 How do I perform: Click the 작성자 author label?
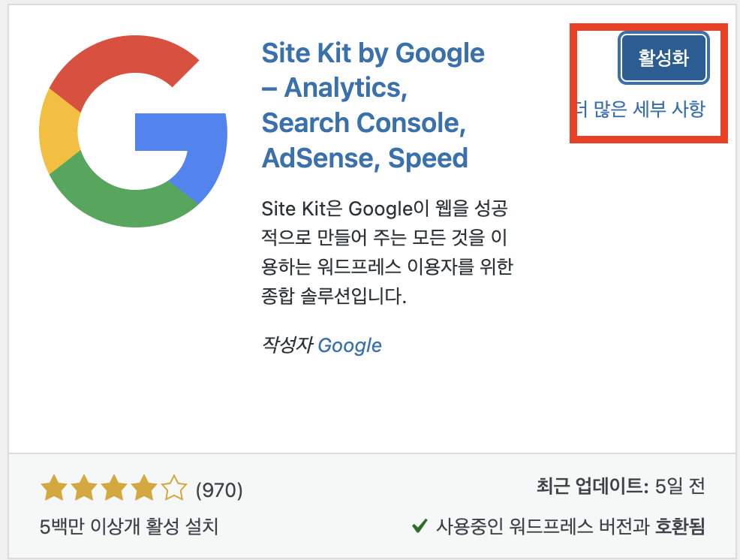pos(287,345)
